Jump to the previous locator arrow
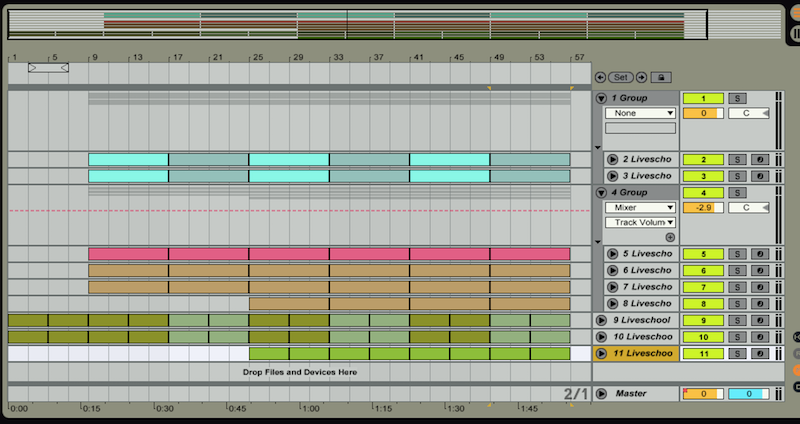Viewport: 800px width, 424px height. coord(601,78)
